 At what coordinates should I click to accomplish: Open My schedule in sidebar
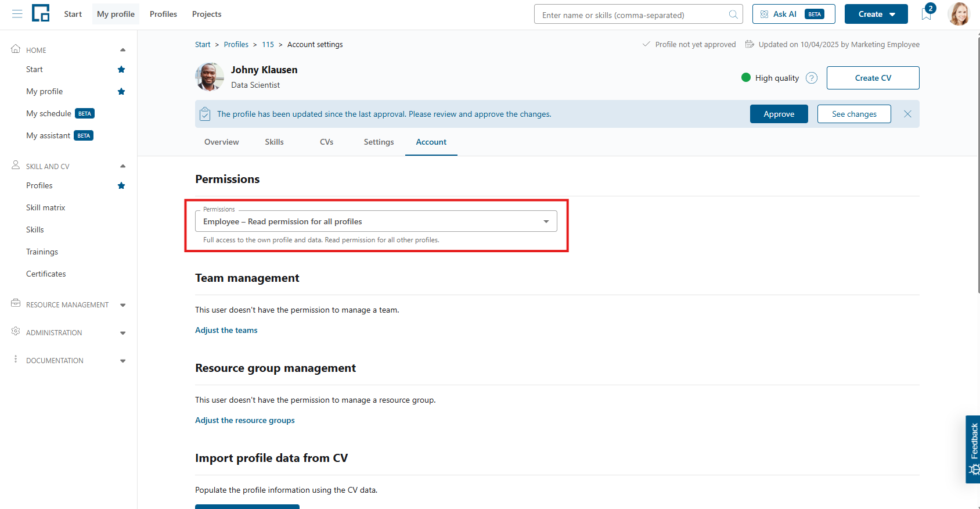tap(48, 113)
